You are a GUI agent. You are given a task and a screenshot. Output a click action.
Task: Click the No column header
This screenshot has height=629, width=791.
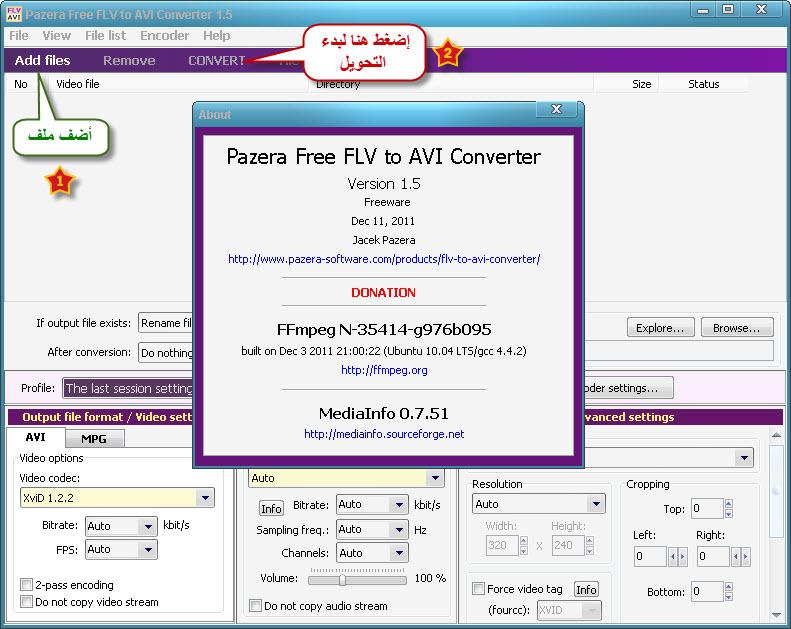[21, 84]
